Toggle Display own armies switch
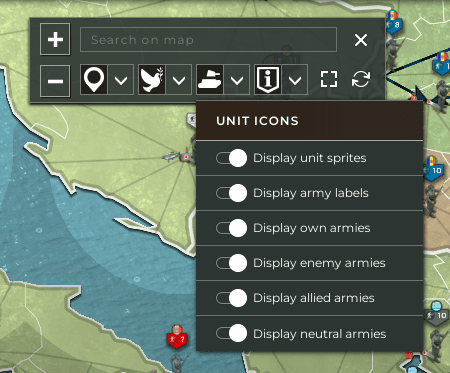450x373 pixels. pyautogui.click(x=232, y=228)
